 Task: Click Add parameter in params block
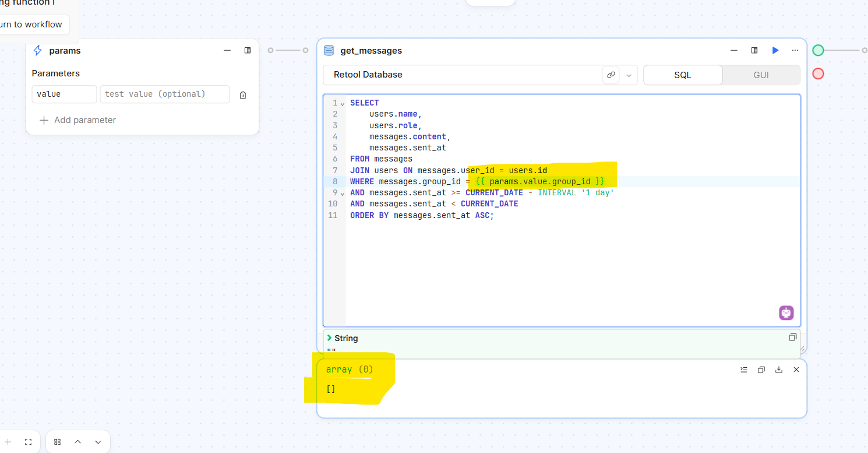[x=77, y=120]
